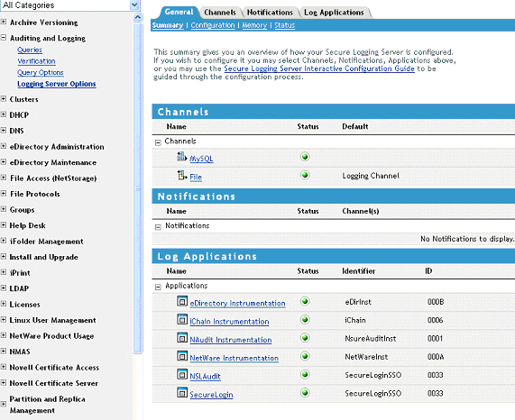Viewport: 515px width, 420px height.
Task: Expand the iPrint category
Action: pyautogui.click(x=4, y=272)
